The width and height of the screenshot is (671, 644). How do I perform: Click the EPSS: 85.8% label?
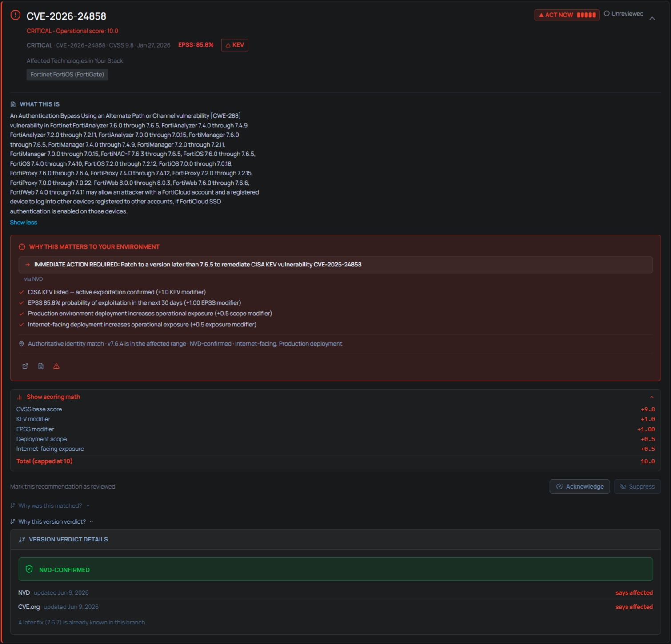[x=196, y=45]
